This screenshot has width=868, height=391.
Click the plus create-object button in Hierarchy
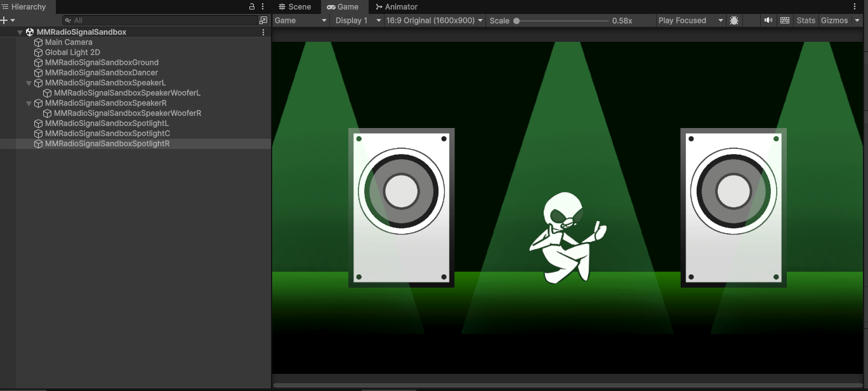(x=4, y=20)
